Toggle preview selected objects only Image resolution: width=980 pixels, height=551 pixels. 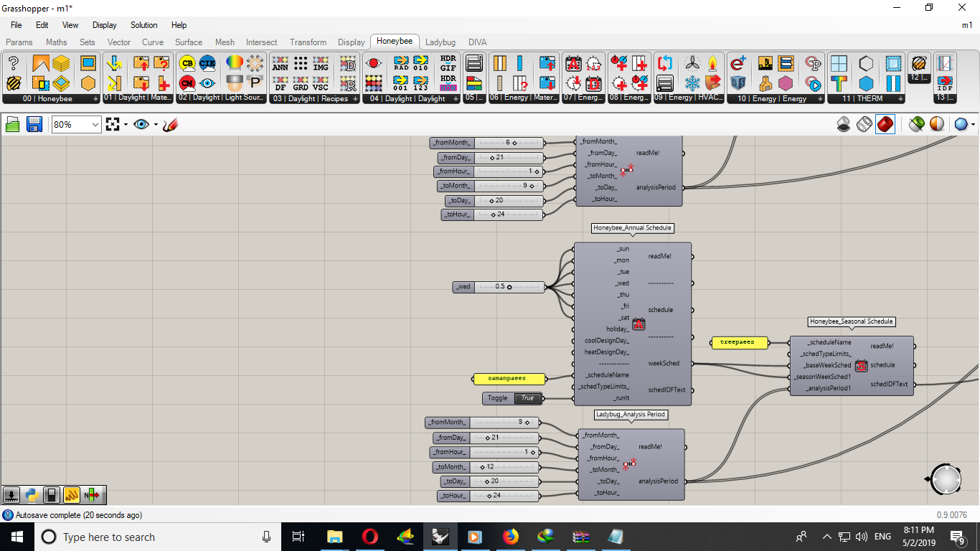coord(916,124)
